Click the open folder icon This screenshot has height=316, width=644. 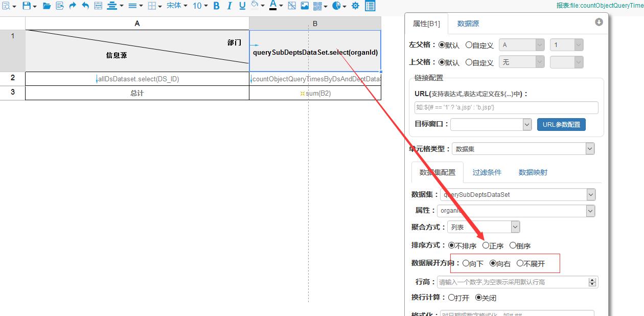point(47,6)
